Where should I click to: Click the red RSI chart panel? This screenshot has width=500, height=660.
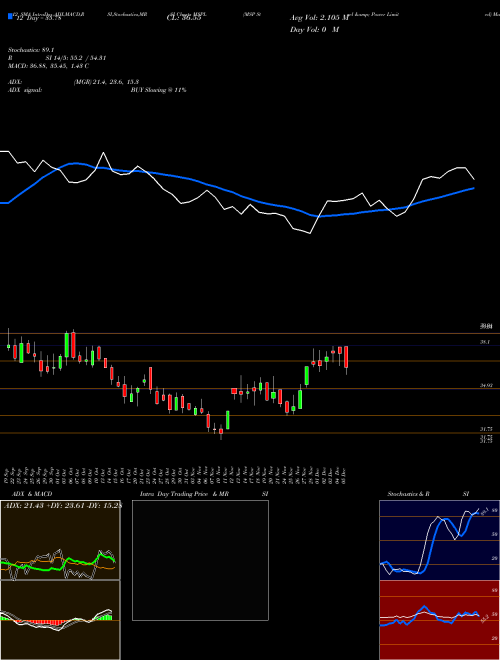(439, 620)
